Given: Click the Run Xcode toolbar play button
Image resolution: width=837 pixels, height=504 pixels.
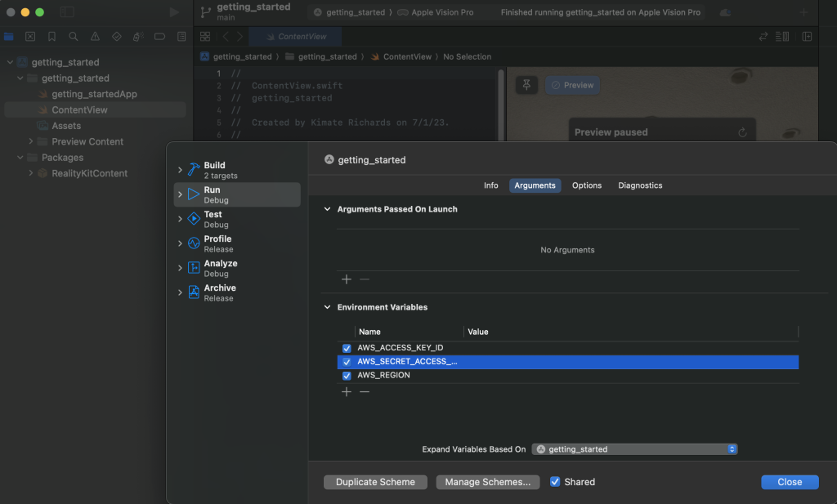Looking at the screenshot, I should [x=172, y=11].
